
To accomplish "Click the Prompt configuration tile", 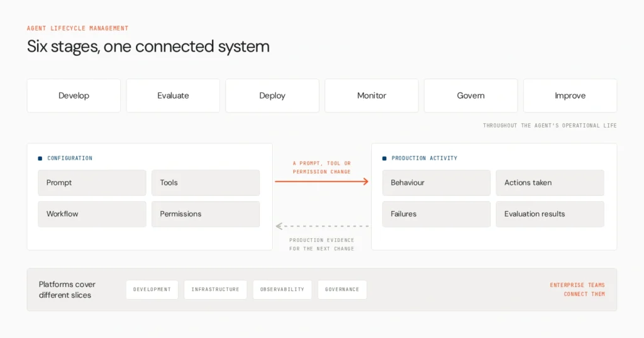I will pos(92,183).
